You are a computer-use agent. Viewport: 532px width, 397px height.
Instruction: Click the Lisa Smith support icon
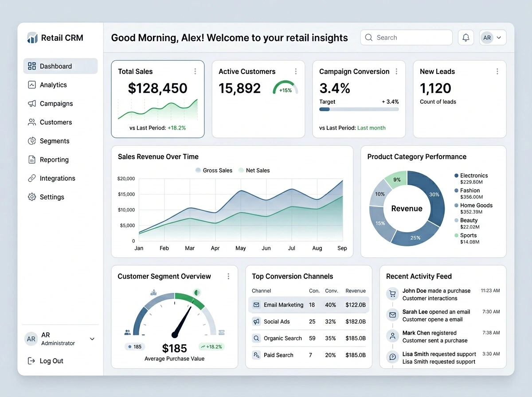[x=392, y=357]
